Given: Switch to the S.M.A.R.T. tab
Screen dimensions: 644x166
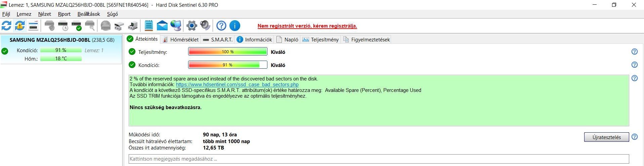Looking at the screenshot, I should pyautogui.click(x=218, y=39).
